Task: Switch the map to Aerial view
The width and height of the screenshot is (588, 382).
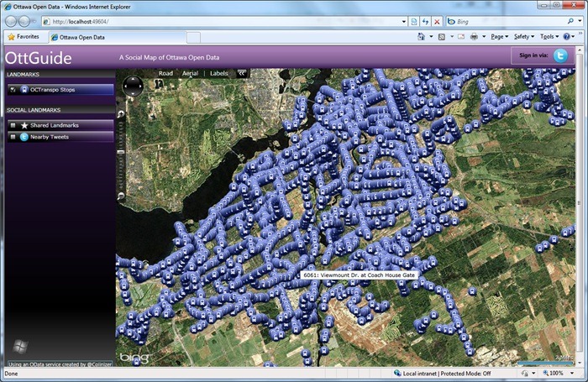Action: [190, 74]
